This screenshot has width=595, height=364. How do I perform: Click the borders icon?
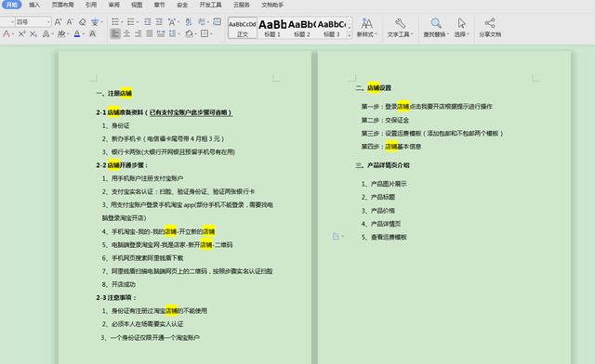click(x=205, y=33)
